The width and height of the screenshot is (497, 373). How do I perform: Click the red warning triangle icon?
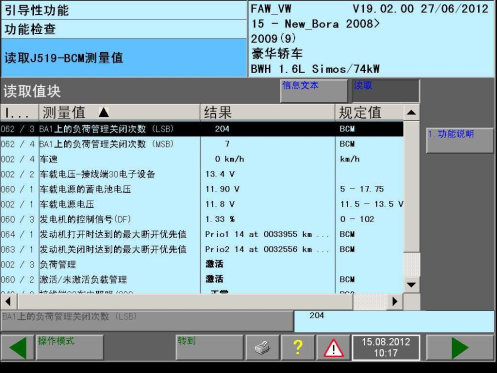click(x=333, y=348)
